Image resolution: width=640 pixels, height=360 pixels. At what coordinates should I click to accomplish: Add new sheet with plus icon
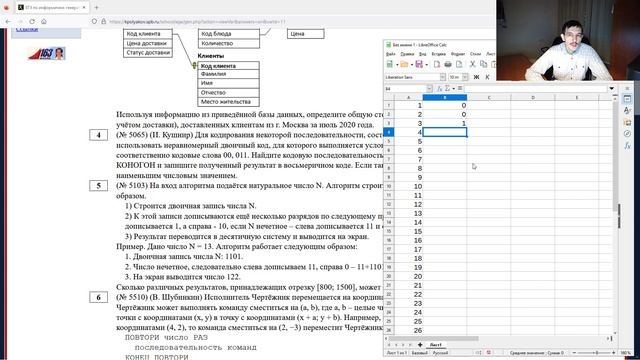tap(420, 345)
